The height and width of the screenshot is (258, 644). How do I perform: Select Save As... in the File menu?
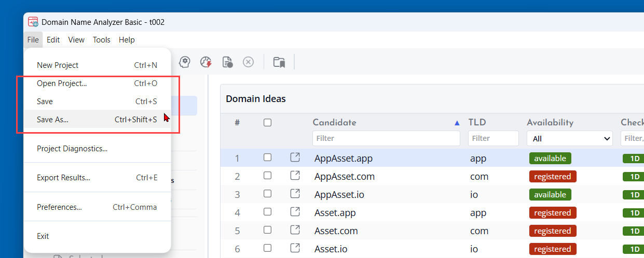[x=97, y=120]
